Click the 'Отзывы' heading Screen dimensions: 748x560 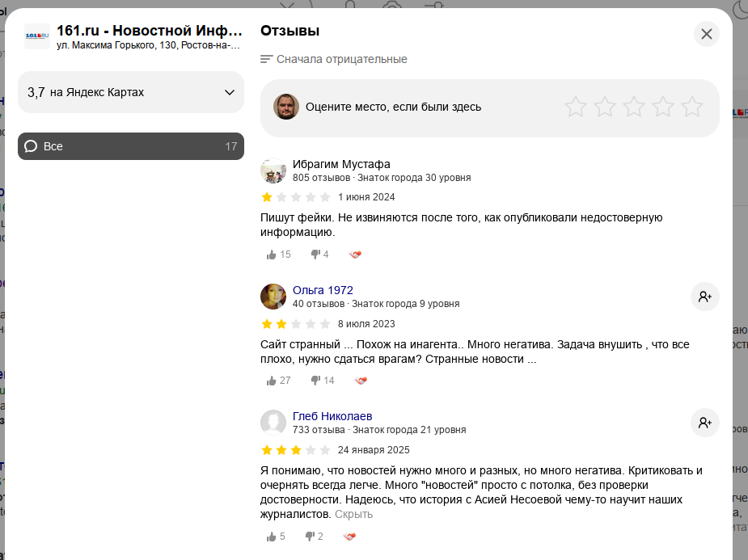289,31
